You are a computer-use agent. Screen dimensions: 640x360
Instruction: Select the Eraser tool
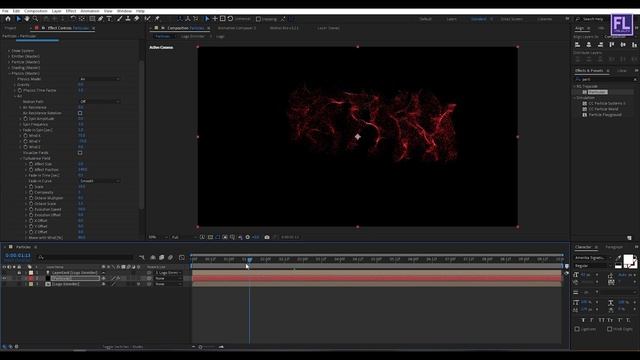[x=136, y=19]
